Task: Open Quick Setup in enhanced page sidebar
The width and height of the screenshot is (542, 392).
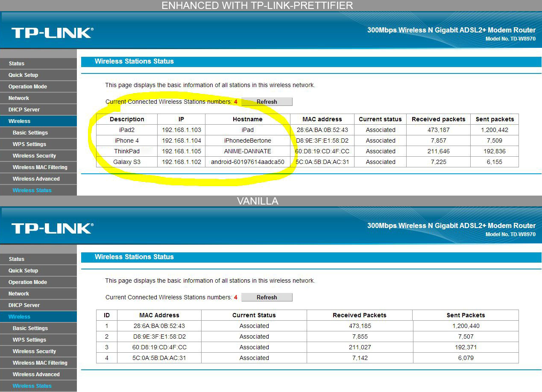Action: click(38, 75)
